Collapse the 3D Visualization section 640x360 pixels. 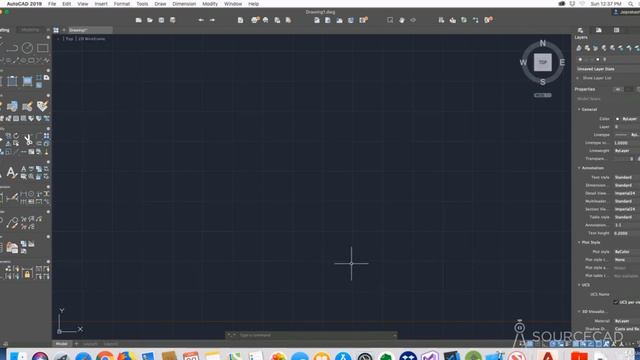579,311
